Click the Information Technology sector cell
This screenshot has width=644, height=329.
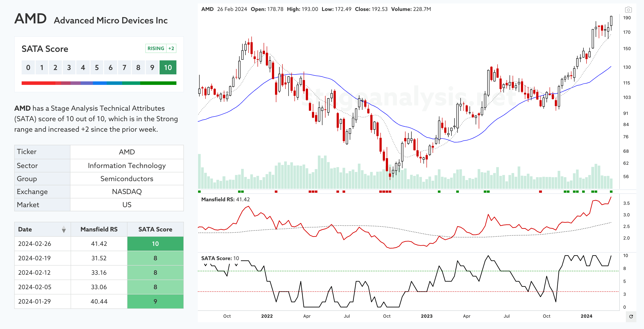[x=127, y=166]
